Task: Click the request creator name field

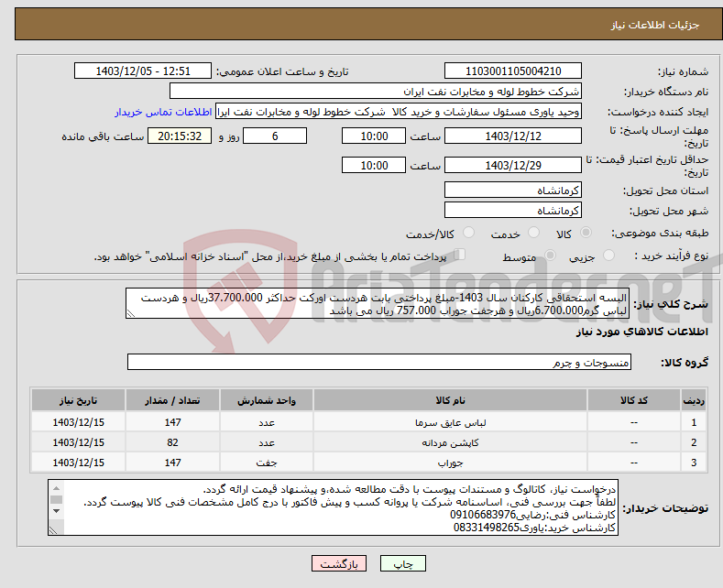Action: point(399,112)
